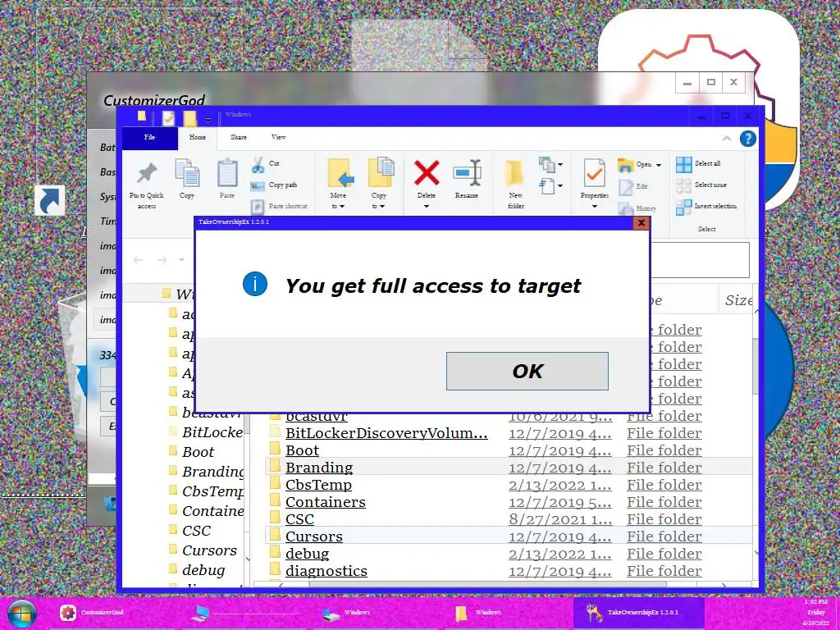
Task: Click the 8/27/2021 date of CSC
Action: pos(559,519)
